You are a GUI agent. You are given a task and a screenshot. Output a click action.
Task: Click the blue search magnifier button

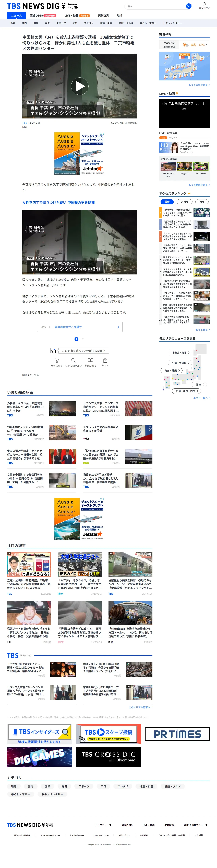click(x=189, y=6)
